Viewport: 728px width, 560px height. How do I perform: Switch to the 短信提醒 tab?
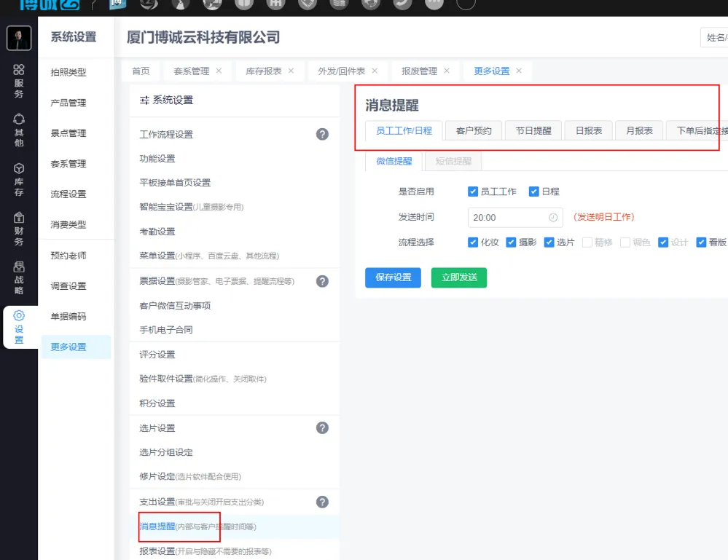[453, 161]
